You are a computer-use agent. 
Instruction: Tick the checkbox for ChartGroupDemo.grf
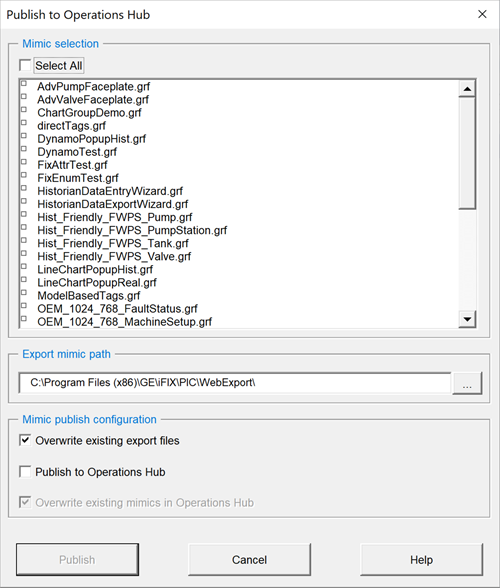24,110
